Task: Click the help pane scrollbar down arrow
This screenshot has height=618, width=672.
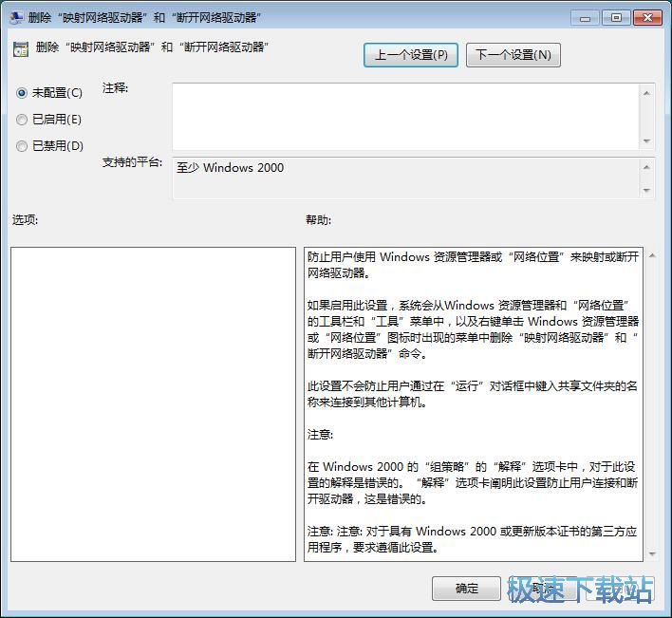Action: (x=652, y=554)
